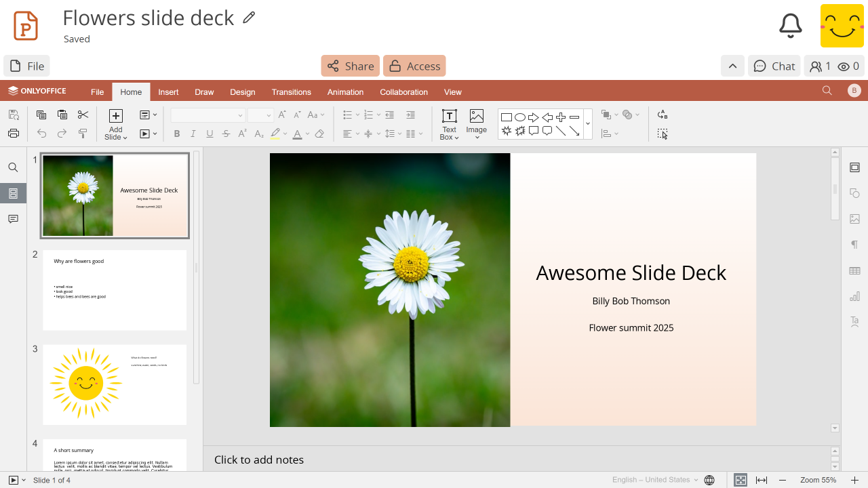Click the Paste icon in the toolbar
The image size is (868, 488).
click(62, 115)
